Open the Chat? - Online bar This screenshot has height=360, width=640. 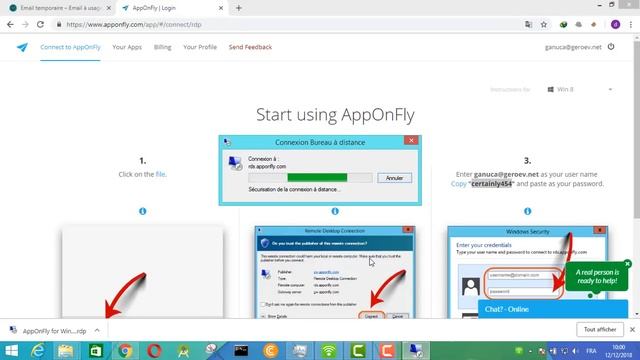point(553,309)
